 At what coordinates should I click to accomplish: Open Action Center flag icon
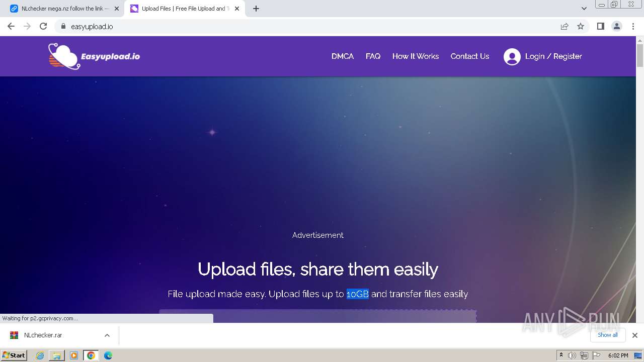[x=595, y=355]
